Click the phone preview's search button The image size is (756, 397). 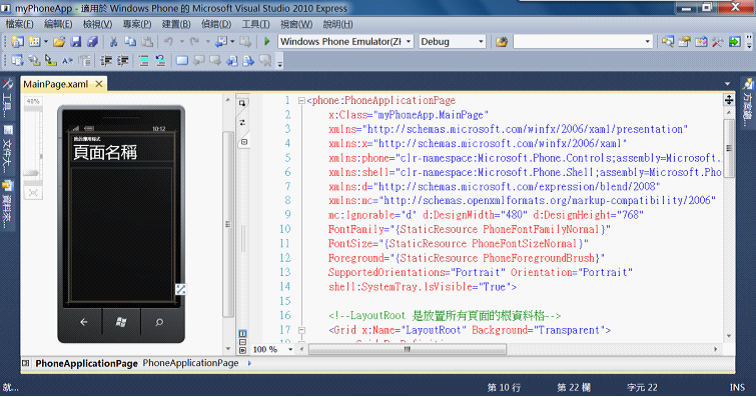coord(159,322)
